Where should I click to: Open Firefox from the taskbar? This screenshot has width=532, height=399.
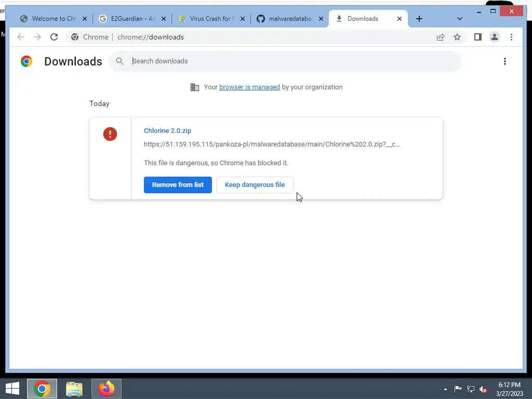(107, 389)
